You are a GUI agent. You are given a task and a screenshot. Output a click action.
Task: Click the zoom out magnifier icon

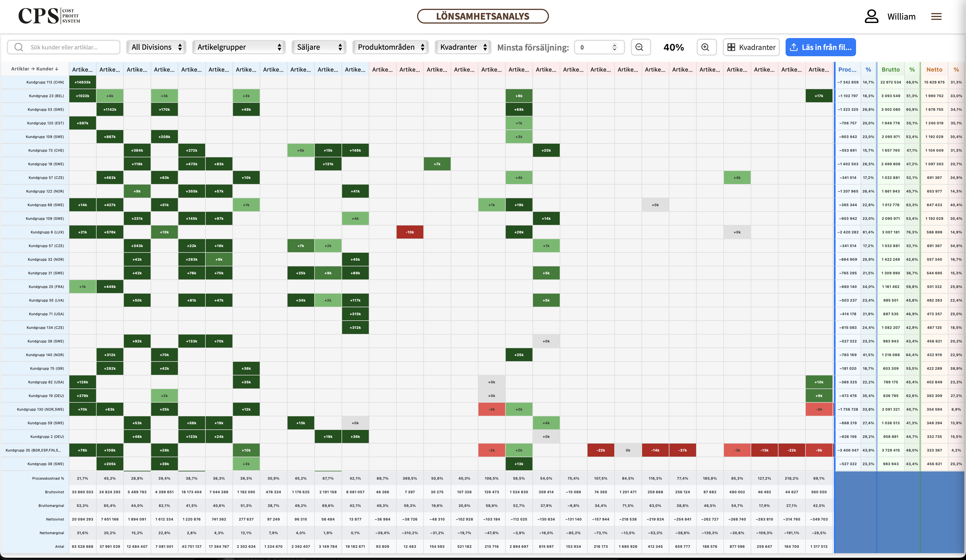click(x=639, y=47)
